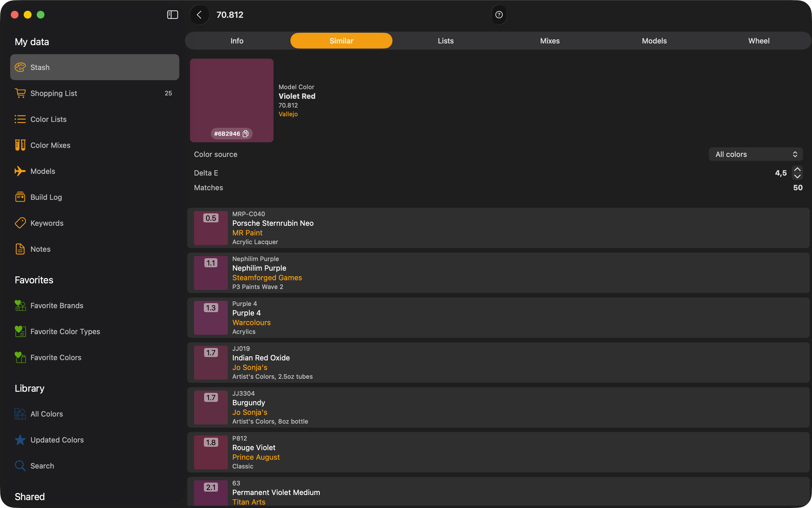
Task: Go to Color Lists in sidebar
Action: 95,119
